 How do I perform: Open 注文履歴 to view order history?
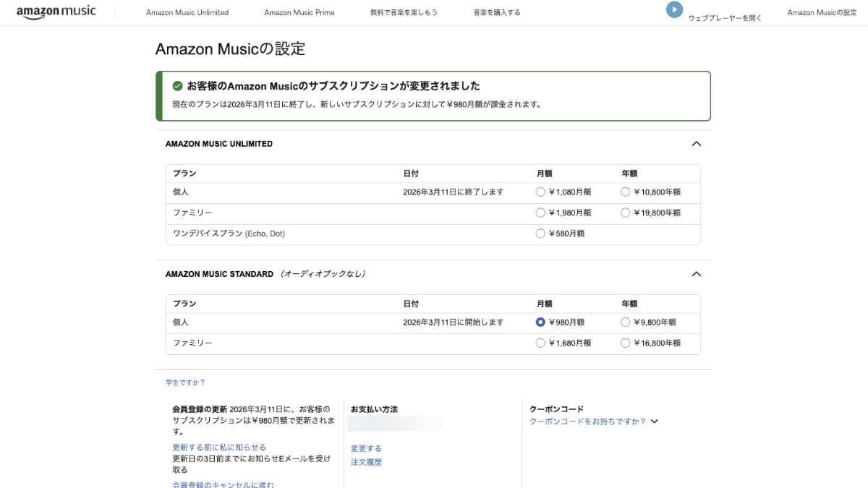(x=366, y=461)
